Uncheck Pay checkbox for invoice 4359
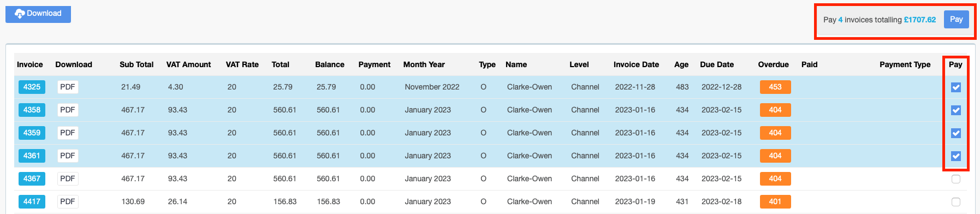This screenshot has height=214, width=980. click(956, 133)
